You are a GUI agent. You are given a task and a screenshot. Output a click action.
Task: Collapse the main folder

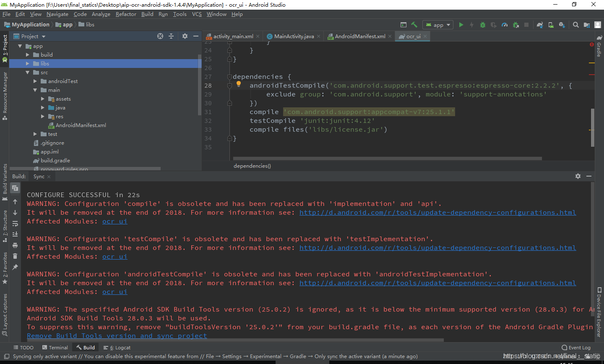(35, 90)
